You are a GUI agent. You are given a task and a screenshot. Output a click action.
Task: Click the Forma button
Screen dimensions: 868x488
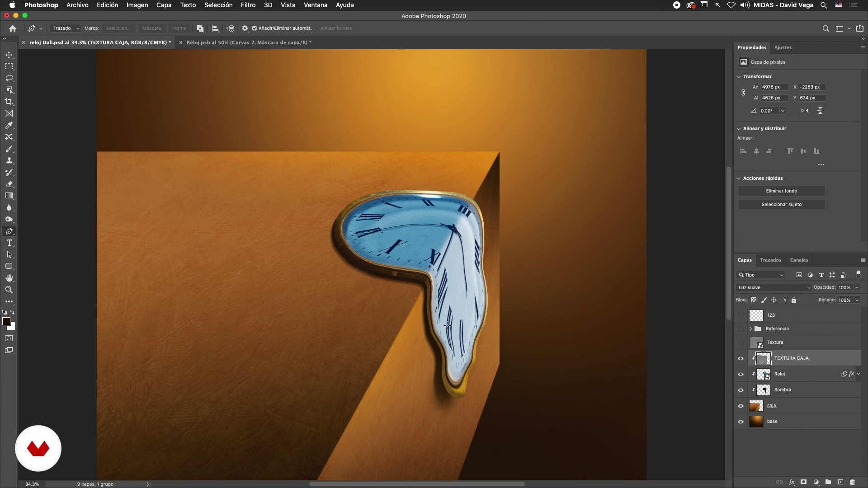[179, 28]
